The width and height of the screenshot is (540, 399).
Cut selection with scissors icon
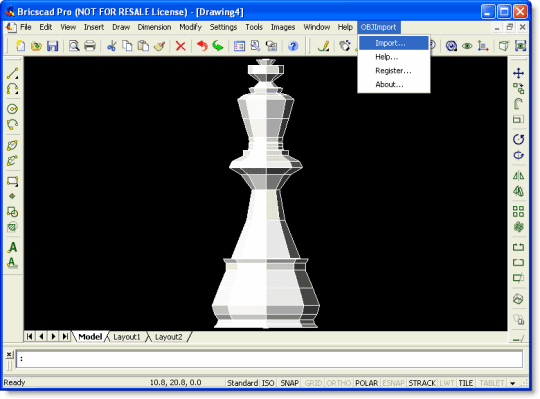[111, 46]
